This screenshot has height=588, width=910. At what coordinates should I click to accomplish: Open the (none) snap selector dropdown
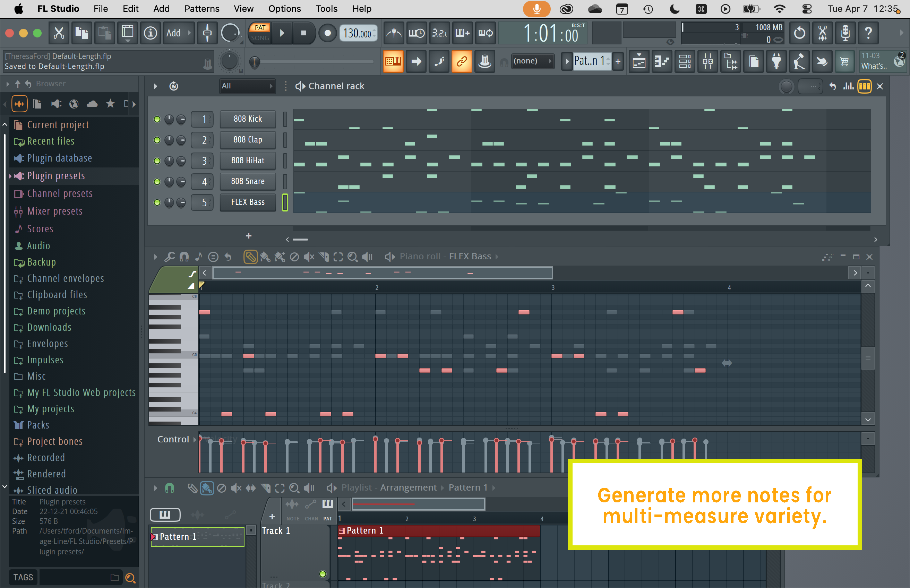coord(532,61)
